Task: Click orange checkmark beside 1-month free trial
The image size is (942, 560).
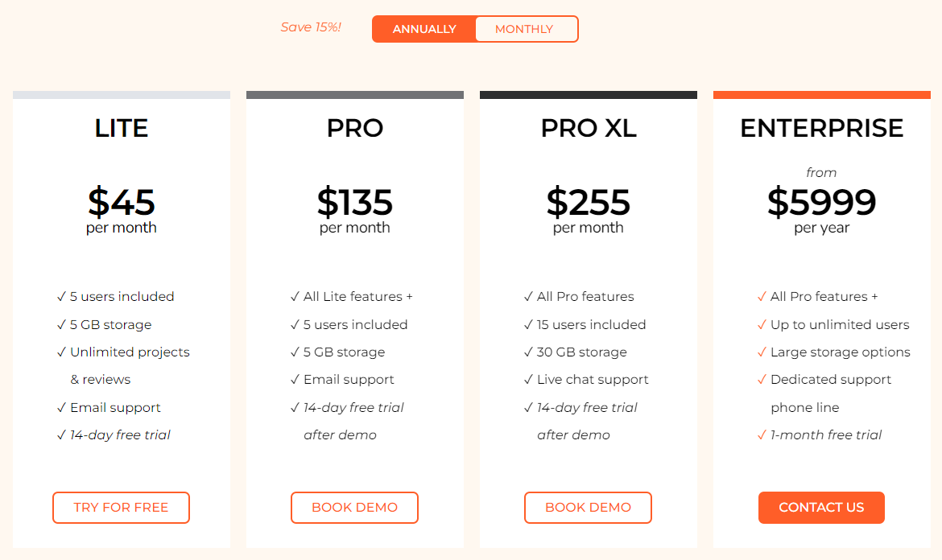Action: [x=762, y=435]
